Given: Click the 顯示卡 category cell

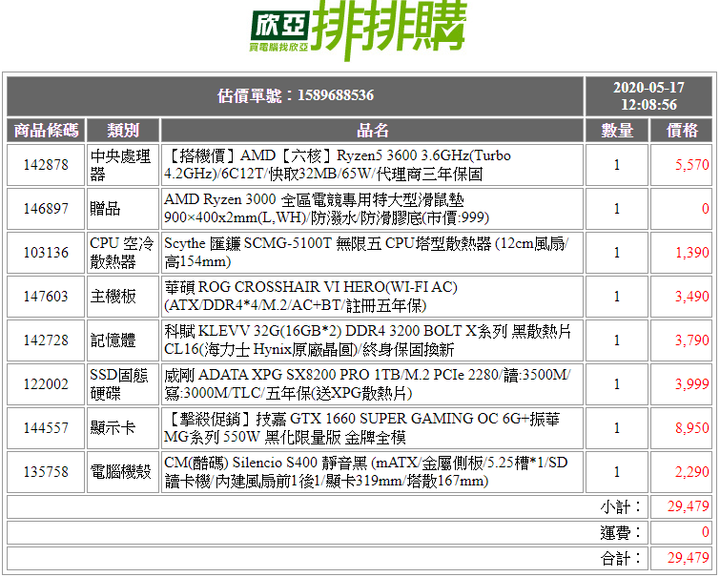Looking at the screenshot, I should pyautogui.click(x=123, y=428).
